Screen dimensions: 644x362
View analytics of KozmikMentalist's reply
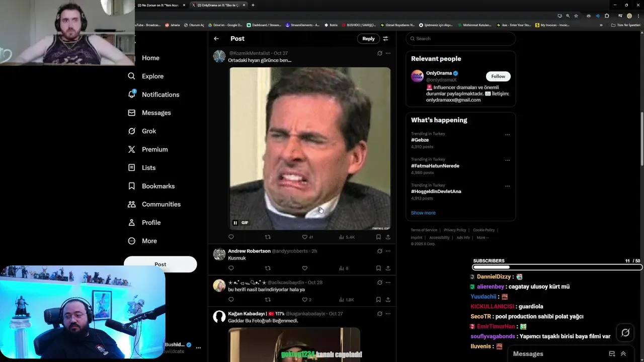347,237
